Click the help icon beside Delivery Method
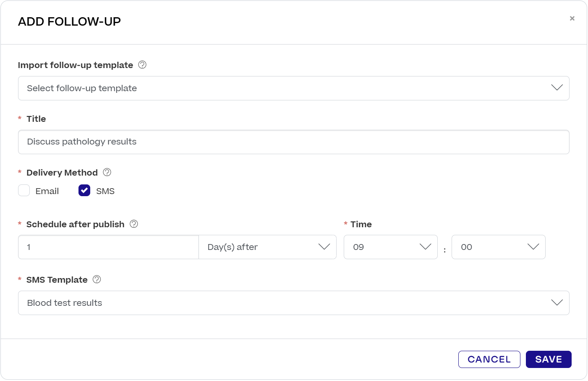 (x=107, y=172)
